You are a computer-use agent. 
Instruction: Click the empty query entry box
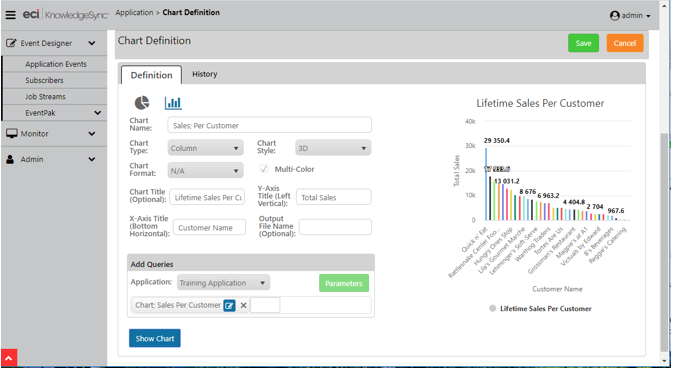pos(265,305)
